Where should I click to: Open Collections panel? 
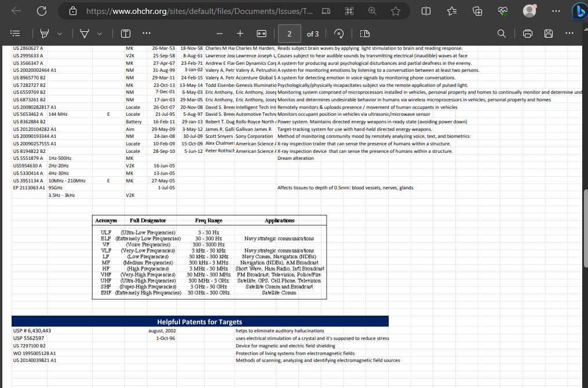click(477, 11)
